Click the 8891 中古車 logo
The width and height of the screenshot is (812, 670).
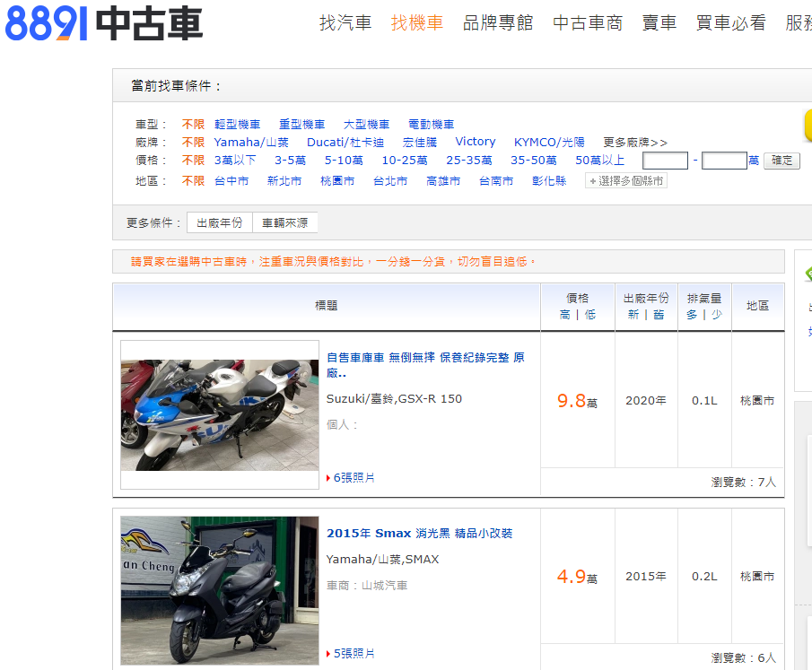click(x=104, y=24)
